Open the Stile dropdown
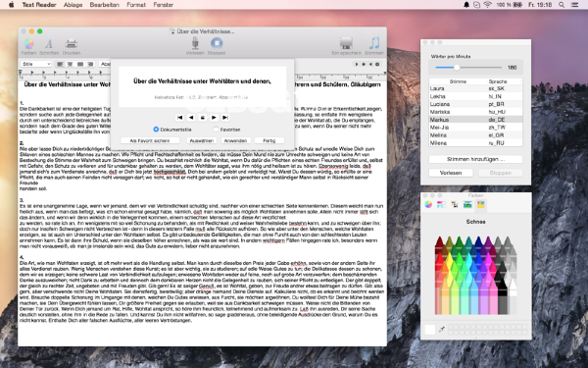 35,64
